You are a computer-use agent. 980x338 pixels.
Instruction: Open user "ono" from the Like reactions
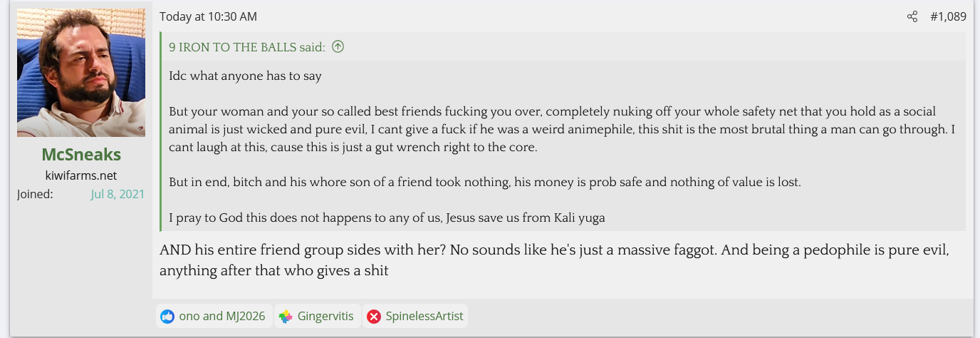pos(190,316)
